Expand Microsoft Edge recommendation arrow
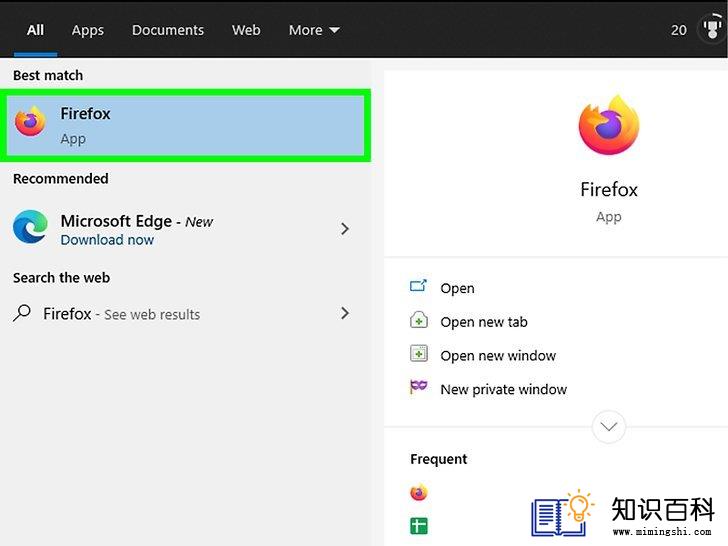 [344, 228]
